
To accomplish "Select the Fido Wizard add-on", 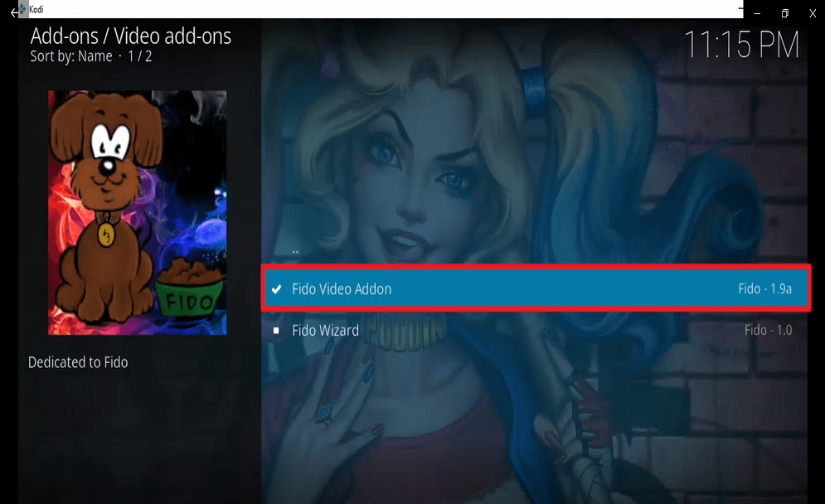I will pos(536,331).
